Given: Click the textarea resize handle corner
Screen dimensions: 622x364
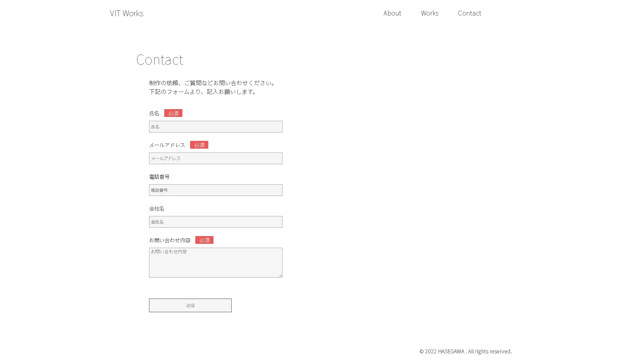Looking at the screenshot, I should click(x=281, y=276).
